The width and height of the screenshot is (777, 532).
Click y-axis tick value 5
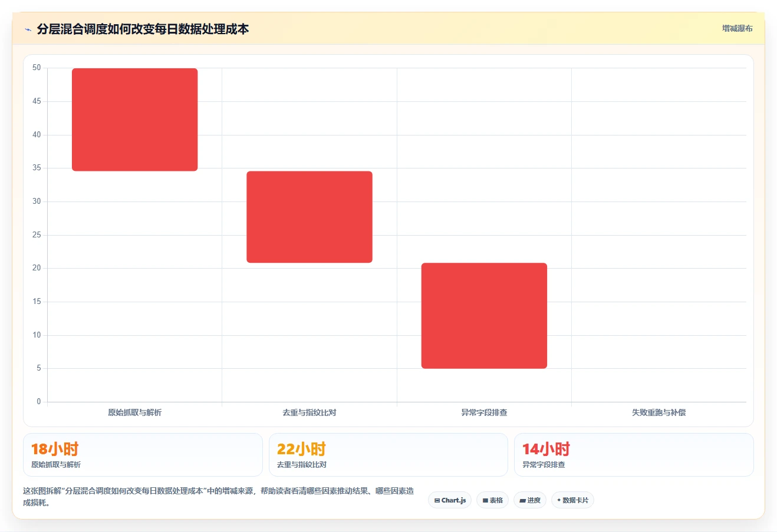38,368
